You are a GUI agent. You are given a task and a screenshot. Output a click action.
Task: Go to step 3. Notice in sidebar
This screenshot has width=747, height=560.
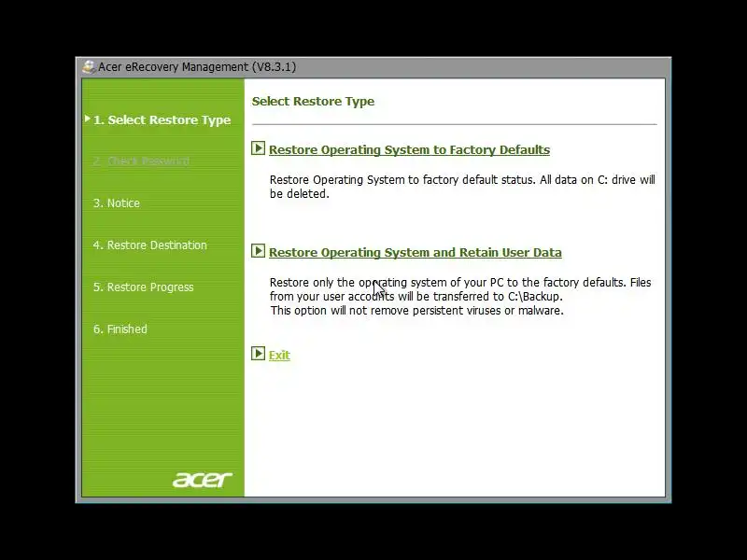(x=117, y=203)
